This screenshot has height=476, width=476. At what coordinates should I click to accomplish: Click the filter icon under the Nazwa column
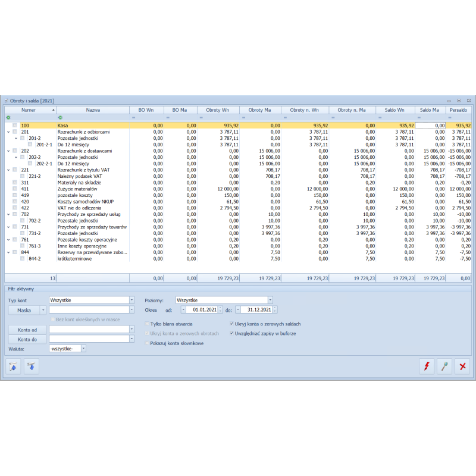tap(60, 118)
